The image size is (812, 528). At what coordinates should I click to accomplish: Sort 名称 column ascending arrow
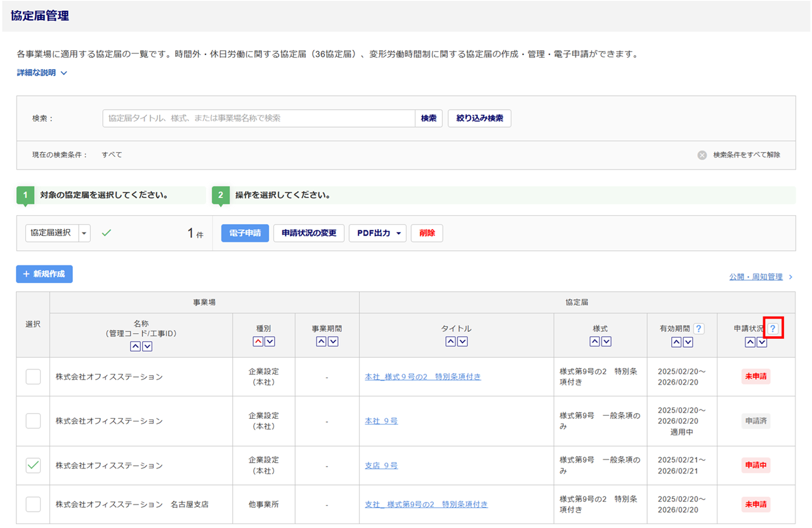coord(136,346)
